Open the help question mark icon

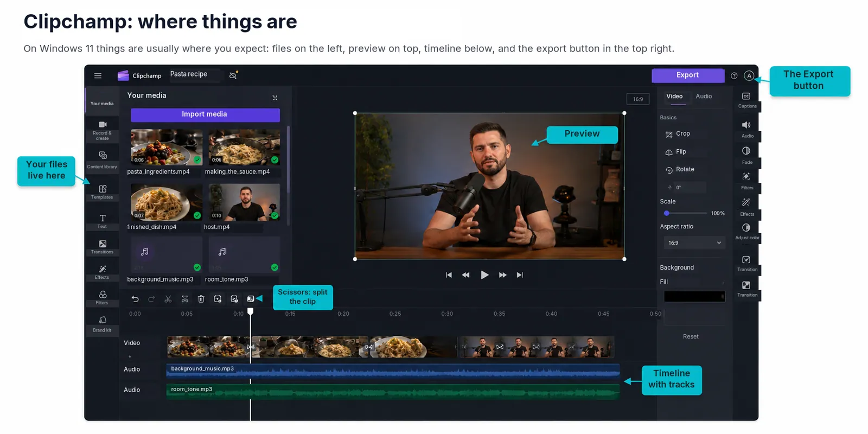[x=734, y=76]
